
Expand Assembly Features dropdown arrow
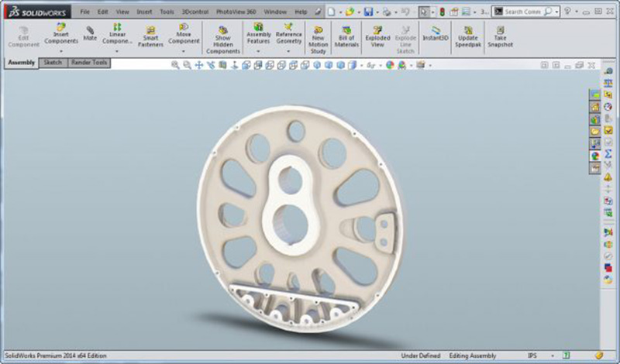pos(258,52)
